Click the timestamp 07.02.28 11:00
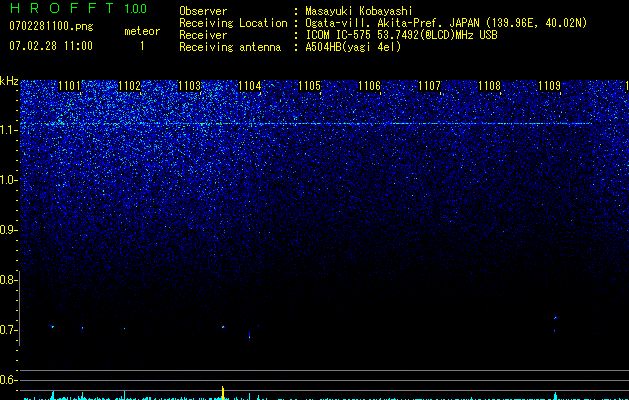The height and width of the screenshot is (400, 629). point(51,46)
